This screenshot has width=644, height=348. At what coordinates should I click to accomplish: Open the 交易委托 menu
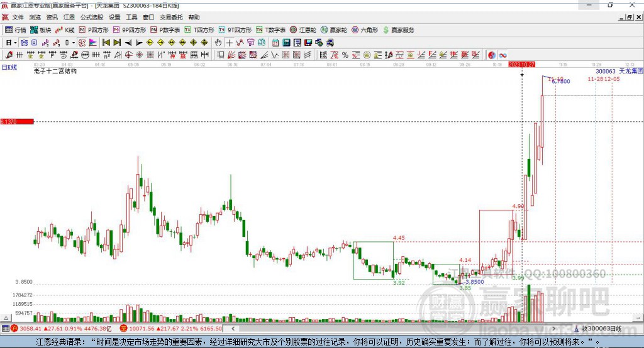[171, 17]
